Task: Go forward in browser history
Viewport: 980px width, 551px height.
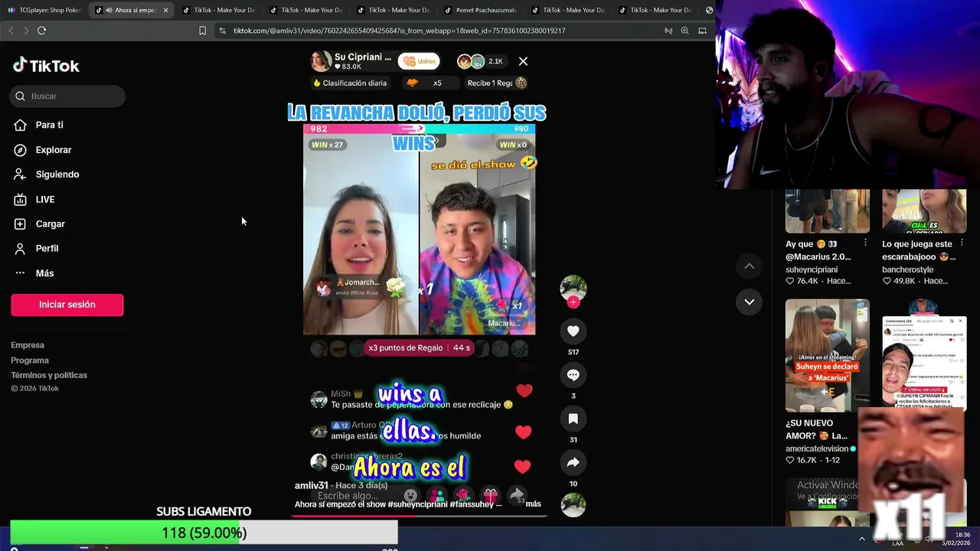Action: coord(26,31)
